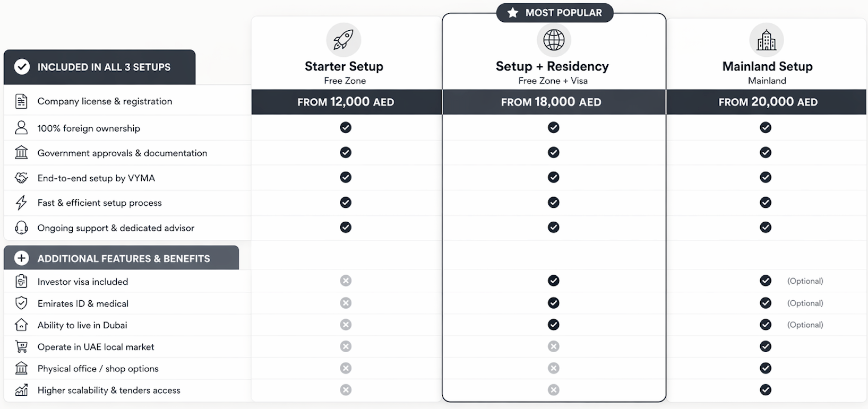Click the Physical office checkmark in Mainland Setup column
Viewport: 868px width, 409px height.
[766, 368]
